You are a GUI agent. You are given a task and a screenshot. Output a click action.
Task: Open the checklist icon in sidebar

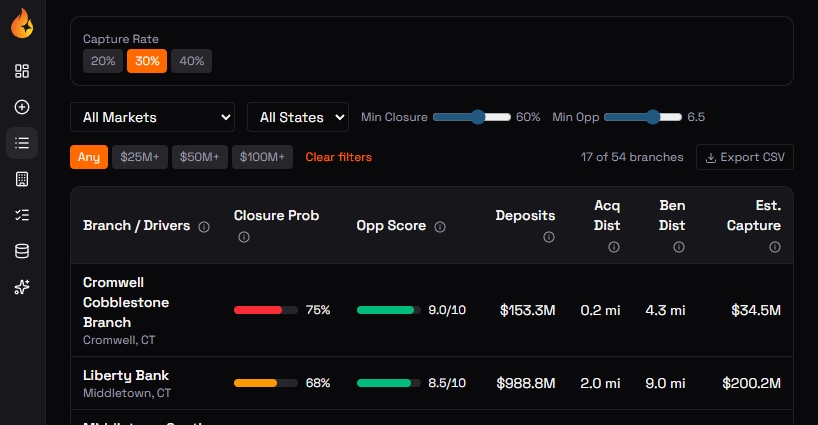coord(22,215)
